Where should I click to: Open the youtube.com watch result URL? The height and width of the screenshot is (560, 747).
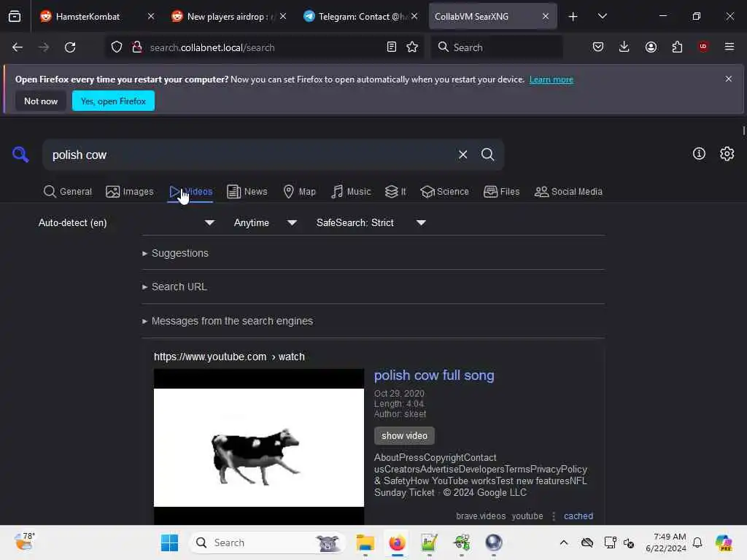[229, 357]
